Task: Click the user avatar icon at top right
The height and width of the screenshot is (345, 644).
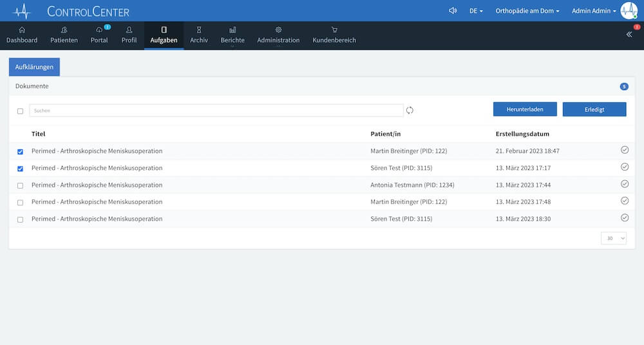Action: 629,11
